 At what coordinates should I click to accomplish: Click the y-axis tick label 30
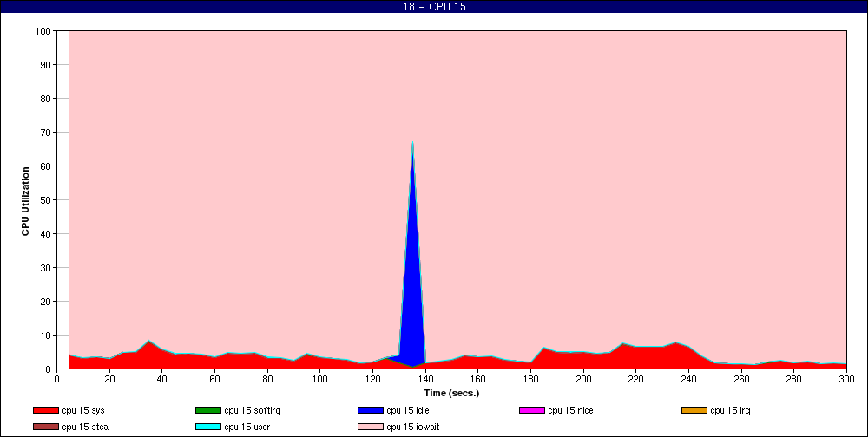coord(45,268)
